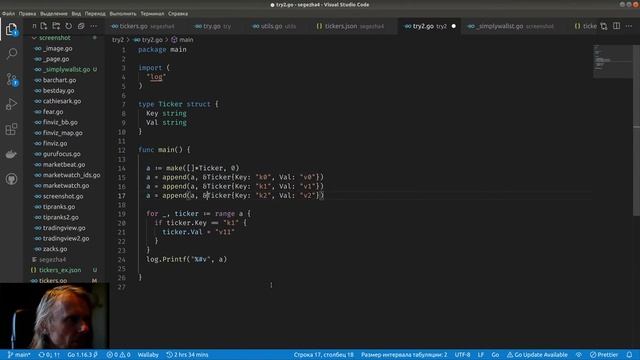This screenshot has height=360, width=640.
Task: Open the Файл menu
Action: pyautogui.click(x=8, y=13)
